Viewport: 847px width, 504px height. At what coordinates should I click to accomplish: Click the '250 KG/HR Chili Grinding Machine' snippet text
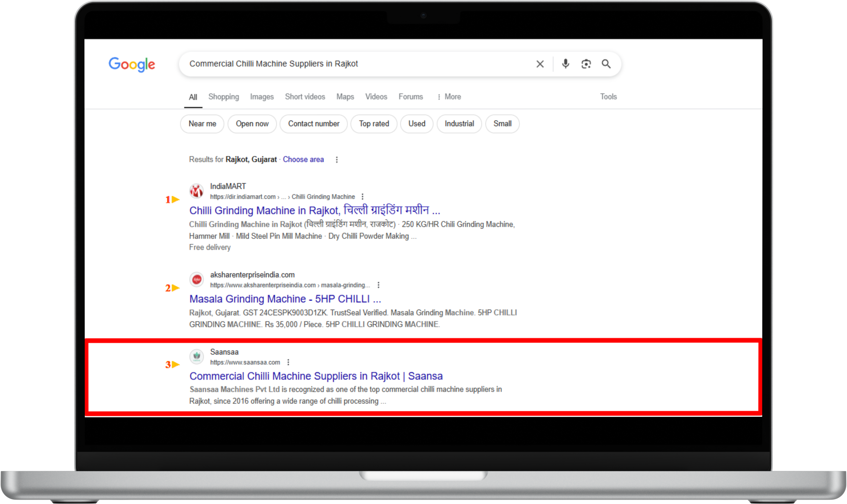(458, 225)
